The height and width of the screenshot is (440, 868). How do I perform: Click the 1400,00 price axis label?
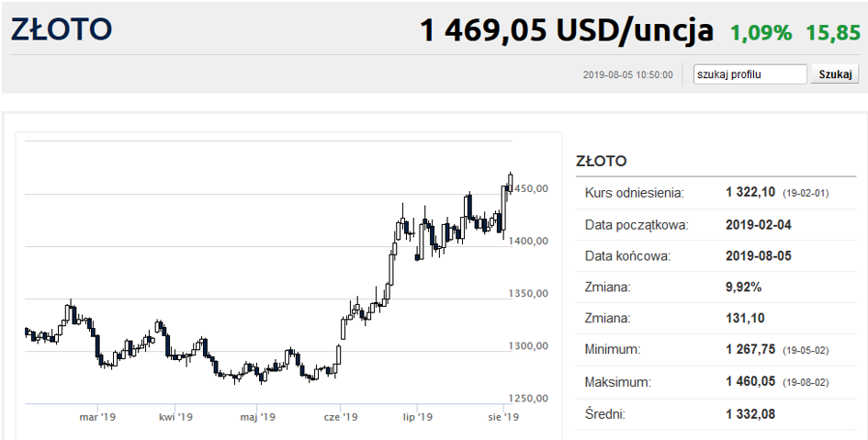click(x=528, y=241)
